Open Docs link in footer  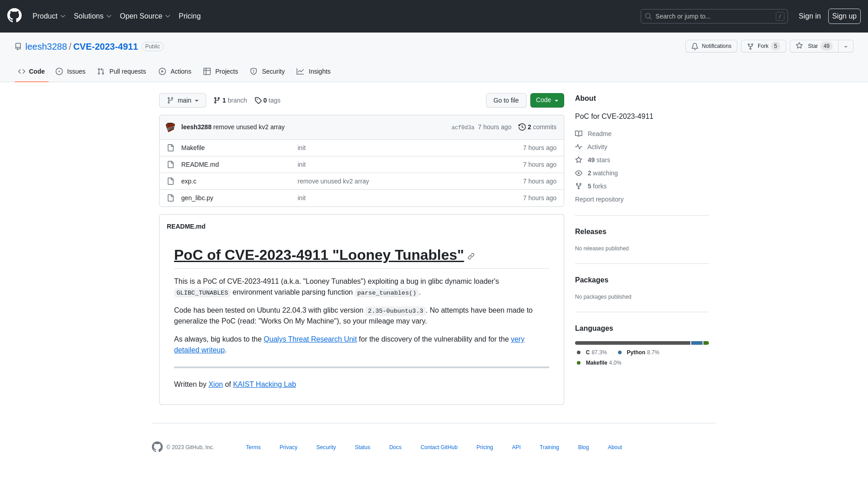[395, 447]
